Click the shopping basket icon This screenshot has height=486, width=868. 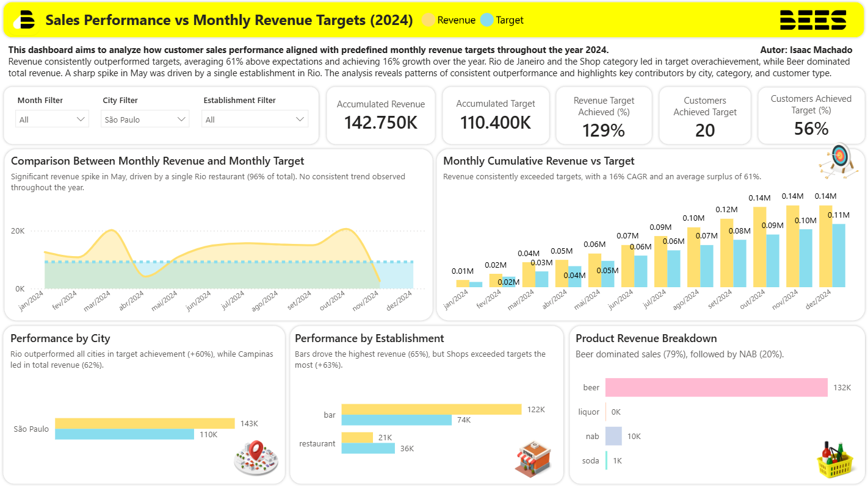834,459
